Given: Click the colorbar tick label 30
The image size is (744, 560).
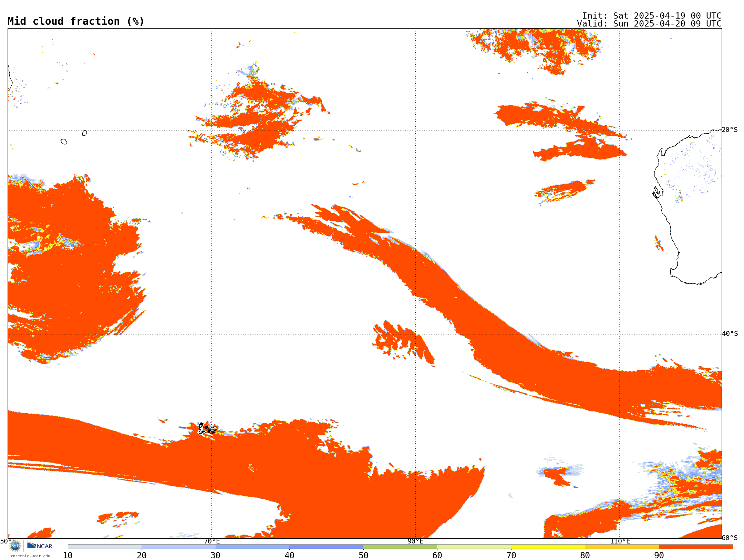Looking at the screenshot, I should [x=216, y=555].
